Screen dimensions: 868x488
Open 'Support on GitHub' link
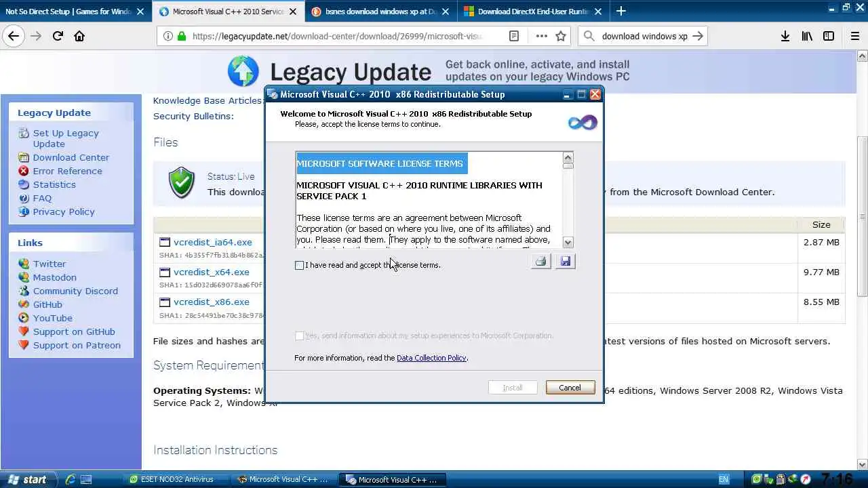point(74,331)
